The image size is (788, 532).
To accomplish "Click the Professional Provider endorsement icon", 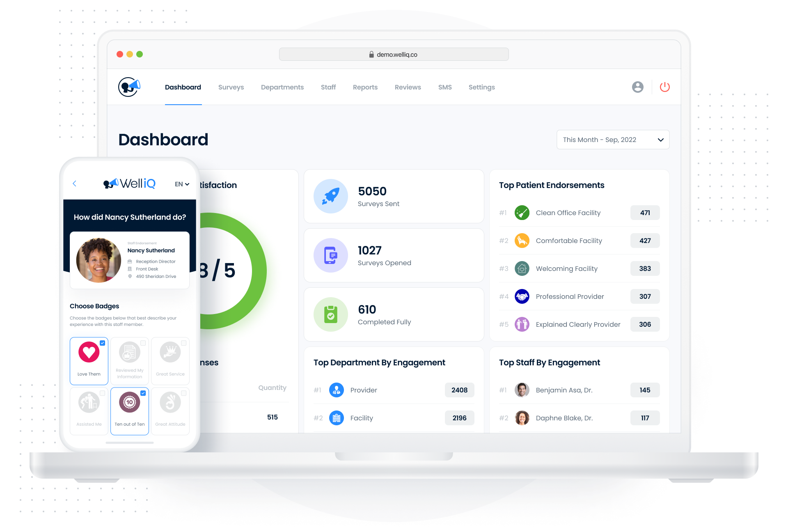I will tap(521, 296).
